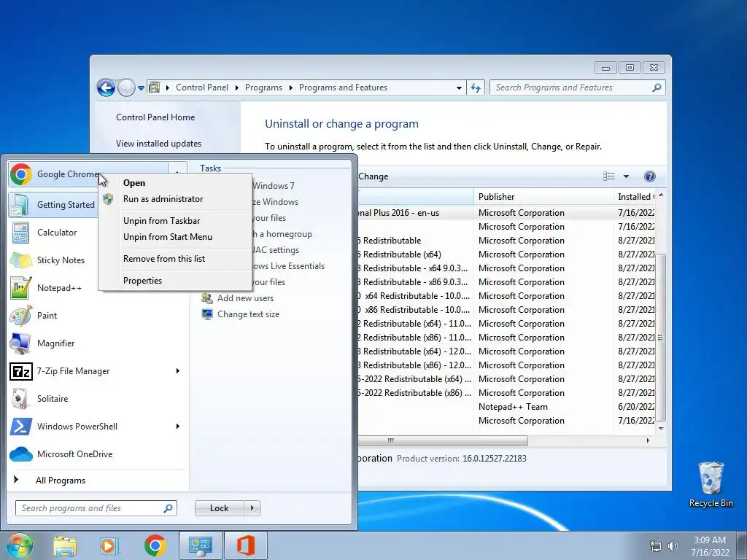Change the program list view icon

(x=609, y=176)
